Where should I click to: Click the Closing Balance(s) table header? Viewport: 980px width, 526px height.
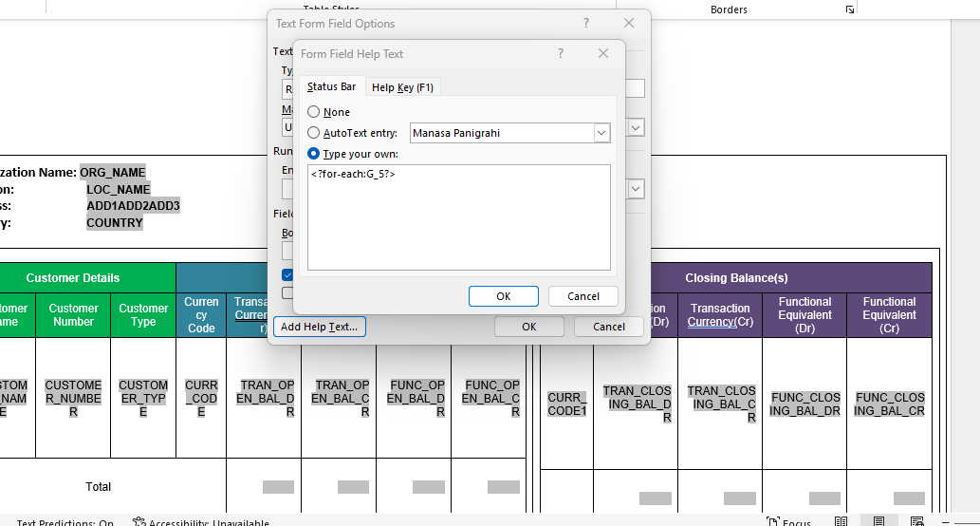736,277
